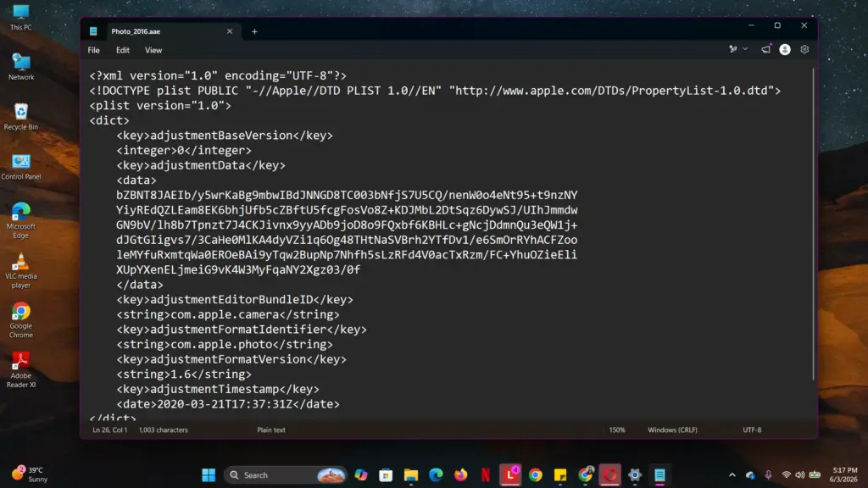The image size is (868, 488).
Task: Open Microsoft Edge from taskbar
Action: (x=436, y=474)
